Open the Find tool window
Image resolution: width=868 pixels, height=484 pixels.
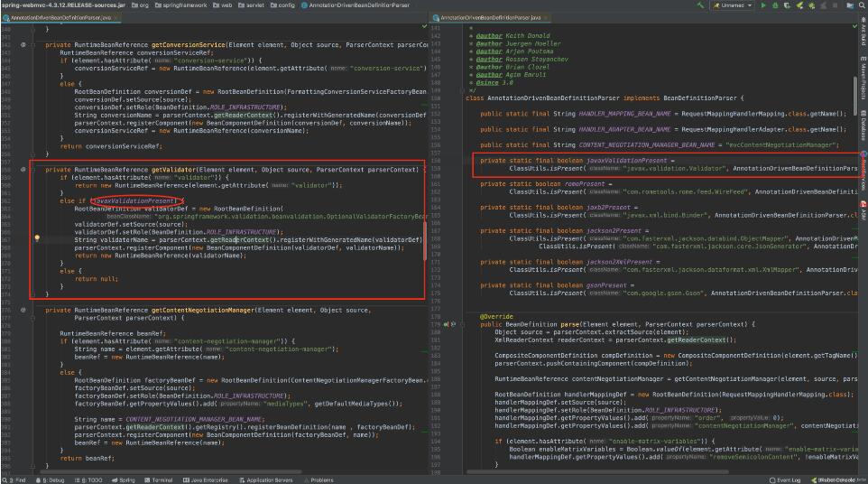(14, 480)
